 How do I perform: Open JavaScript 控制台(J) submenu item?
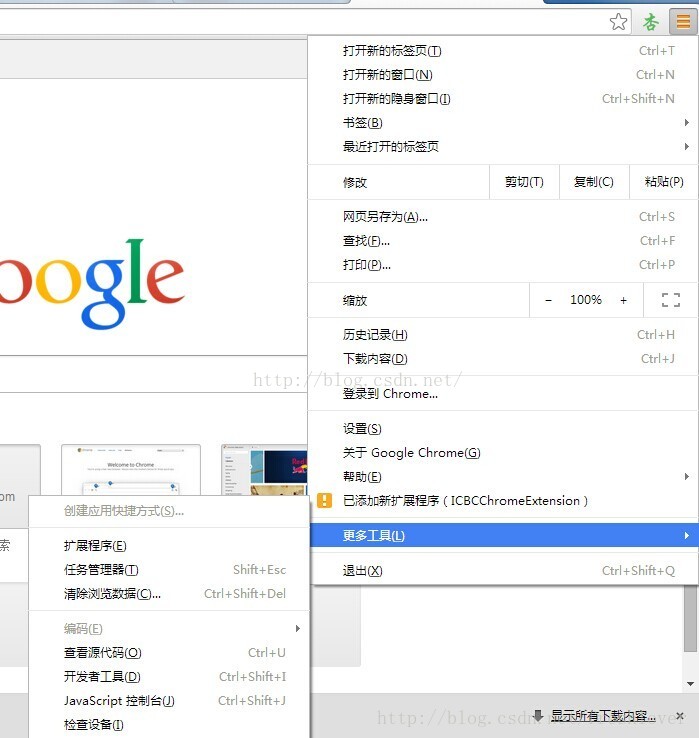click(x=169, y=700)
